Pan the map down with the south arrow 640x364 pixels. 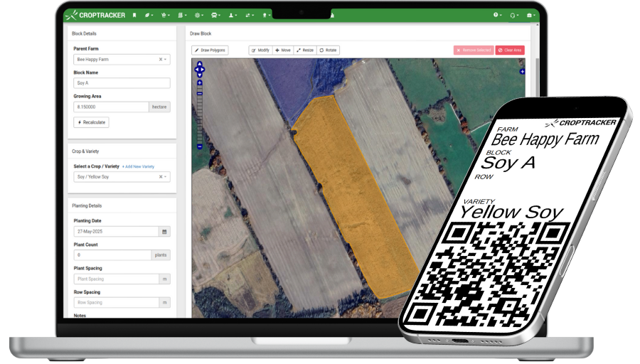point(200,75)
